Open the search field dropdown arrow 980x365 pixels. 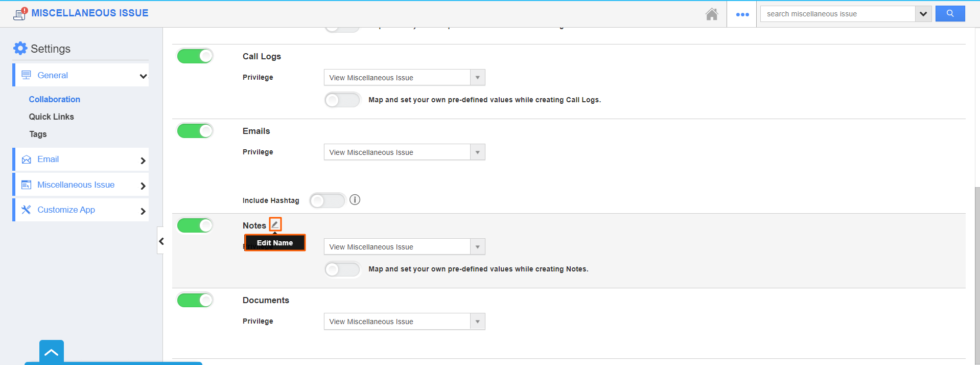923,14
